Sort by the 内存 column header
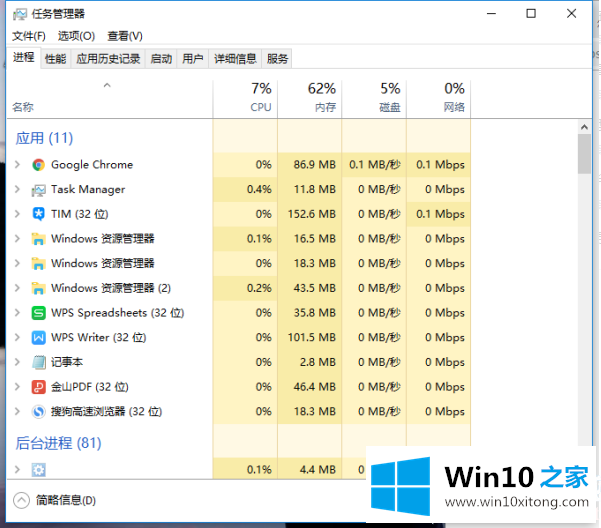The width and height of the screenshot is (601, 528). (309, 98)
